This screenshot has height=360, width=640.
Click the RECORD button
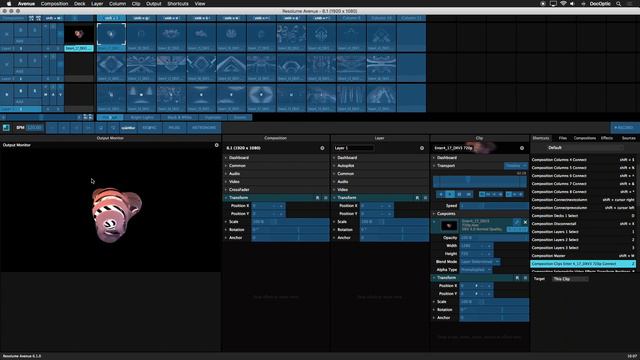624,128
